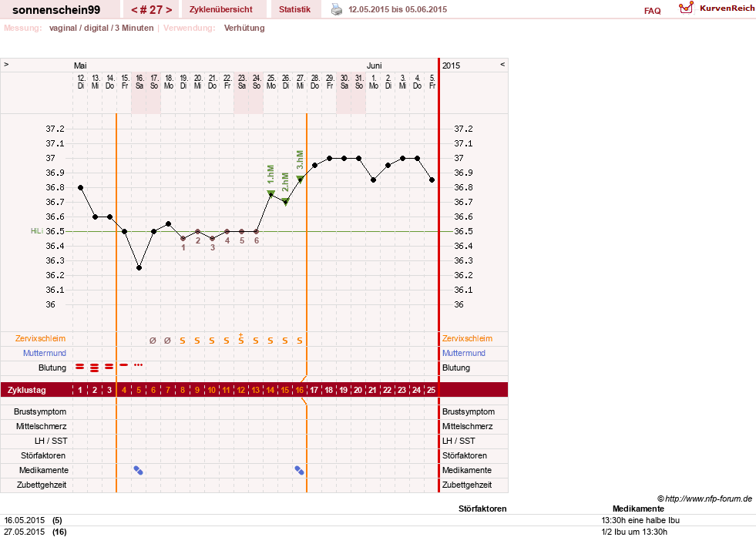756x554 pixels.
Task: Open the FAQ link
Action: pyautogui.click(x=652, y=11)
